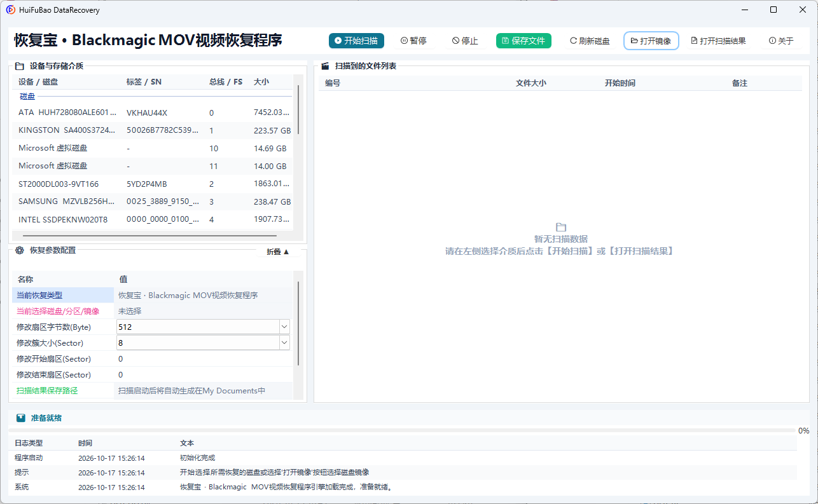Click the 14.69 GB size cell

coord(270,148)
